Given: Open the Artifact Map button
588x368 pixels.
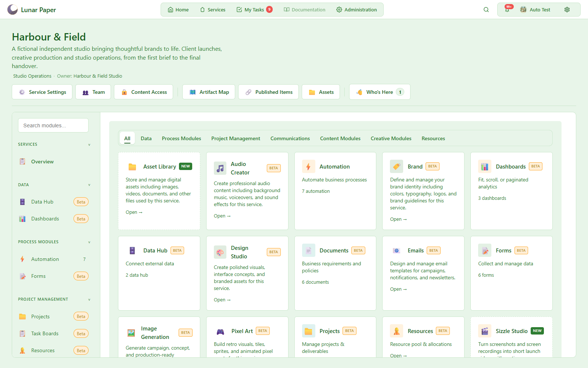Looking at the screenshot, I should (209, 92).
